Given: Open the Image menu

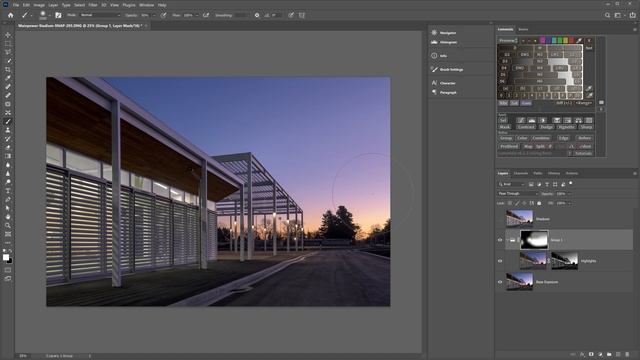Looking at the screenshot, I should coord(39,5).
